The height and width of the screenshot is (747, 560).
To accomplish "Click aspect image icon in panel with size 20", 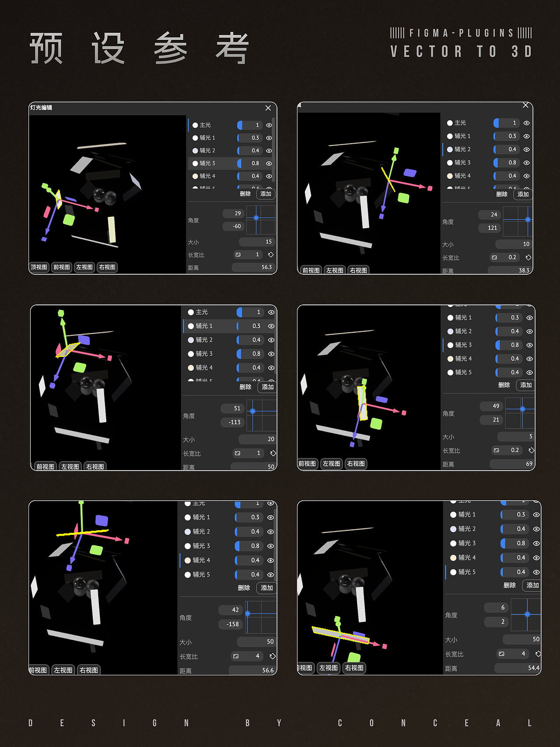I will tap(238, 453).
